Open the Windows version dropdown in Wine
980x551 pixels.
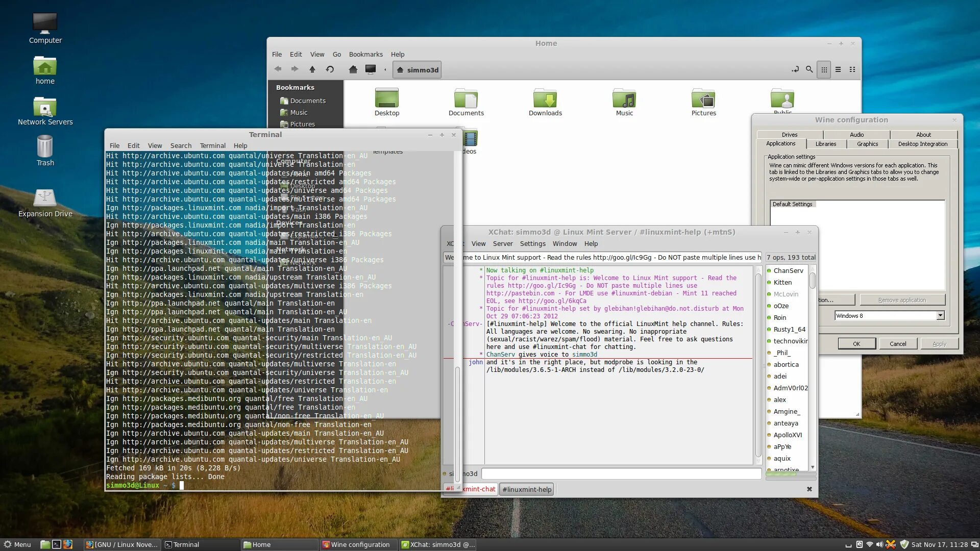point(940,316)
